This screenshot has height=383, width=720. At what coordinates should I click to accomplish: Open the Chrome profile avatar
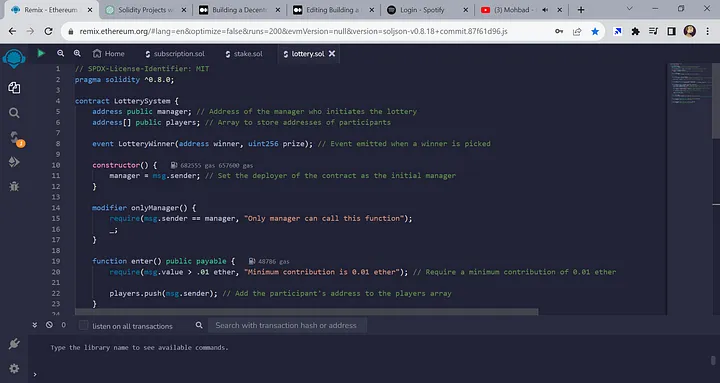tap(690, 31)
